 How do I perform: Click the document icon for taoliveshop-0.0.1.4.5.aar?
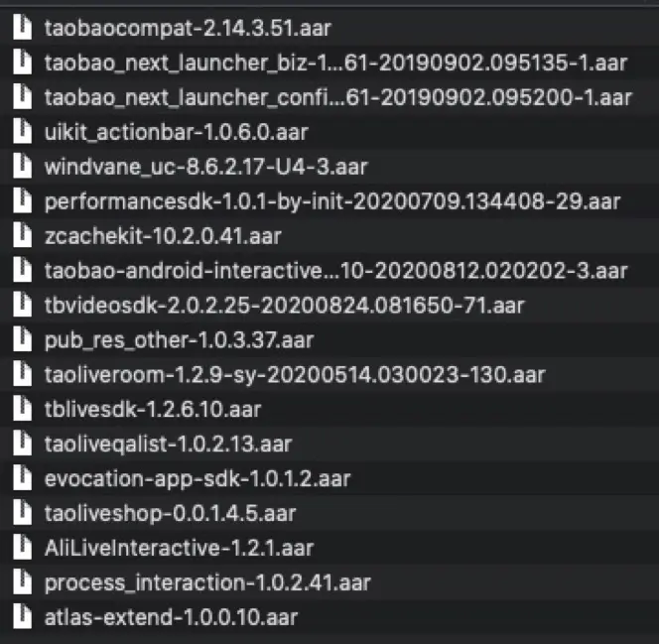pos(22,513)
